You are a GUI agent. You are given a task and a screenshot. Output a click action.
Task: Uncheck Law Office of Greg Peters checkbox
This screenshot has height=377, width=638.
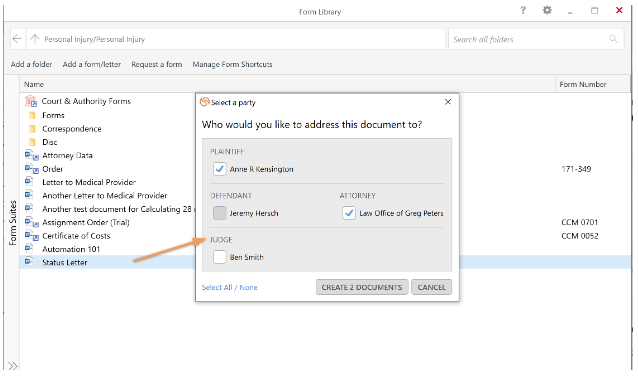(349, 213)
